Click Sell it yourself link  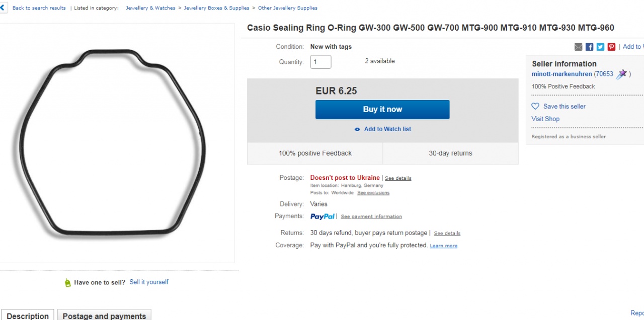click(x=149, y=282)
